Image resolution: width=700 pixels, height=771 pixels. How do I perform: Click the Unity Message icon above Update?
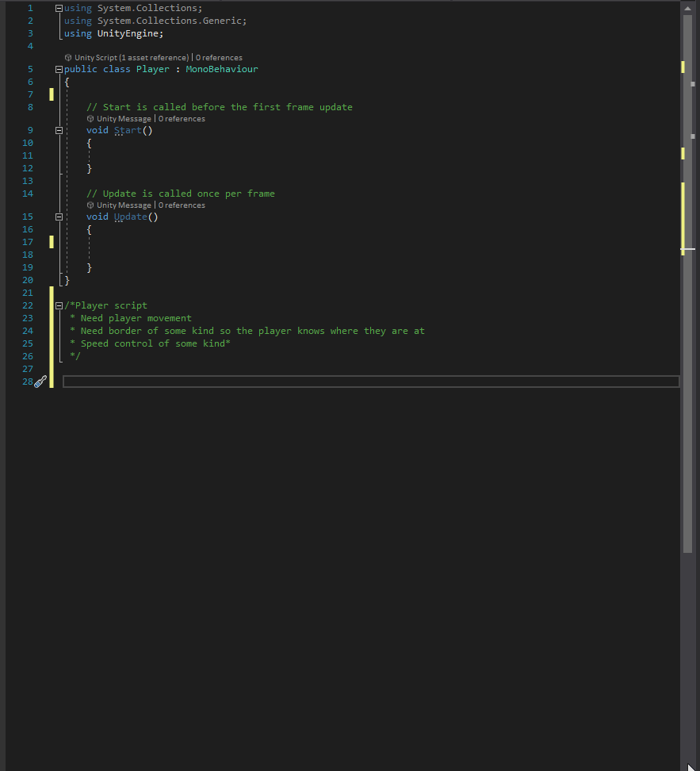click(x=90, y=205)
